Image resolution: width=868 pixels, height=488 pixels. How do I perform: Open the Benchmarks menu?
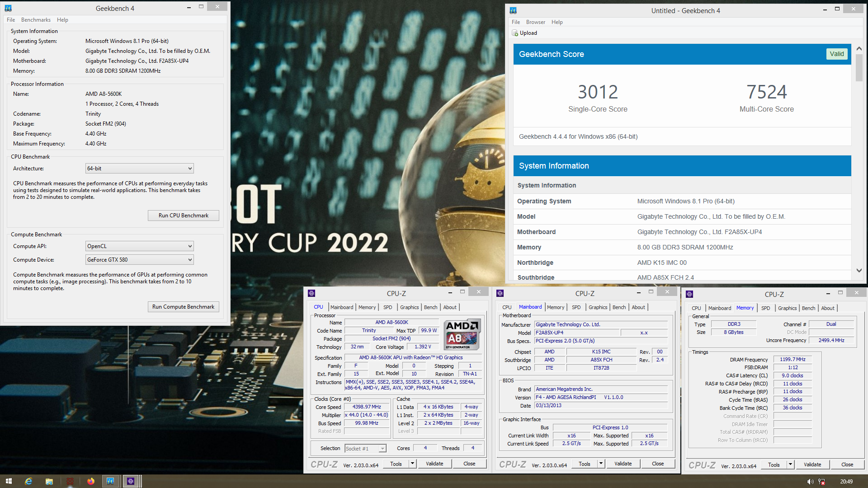pyautogui.click(x=36, y=20)
